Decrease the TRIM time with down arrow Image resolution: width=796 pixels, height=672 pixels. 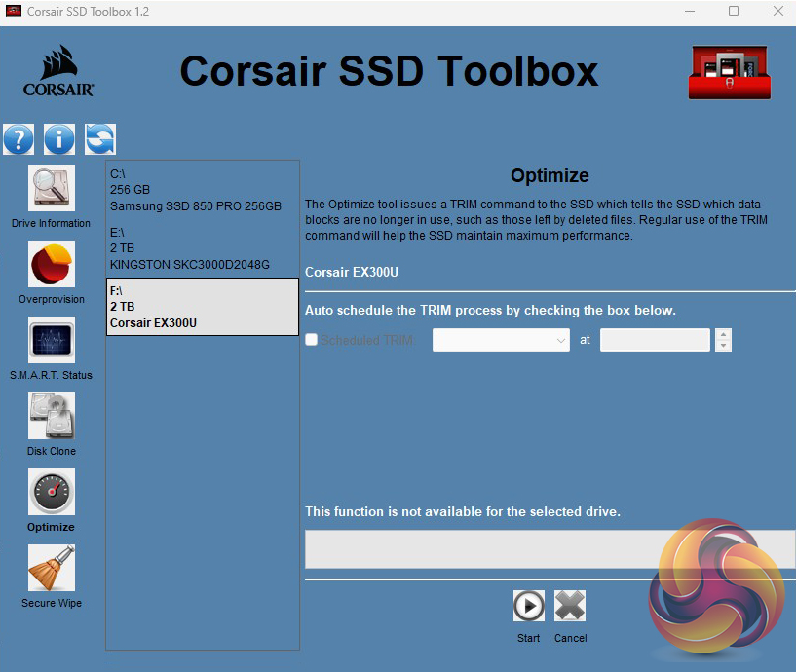(723, 346)
